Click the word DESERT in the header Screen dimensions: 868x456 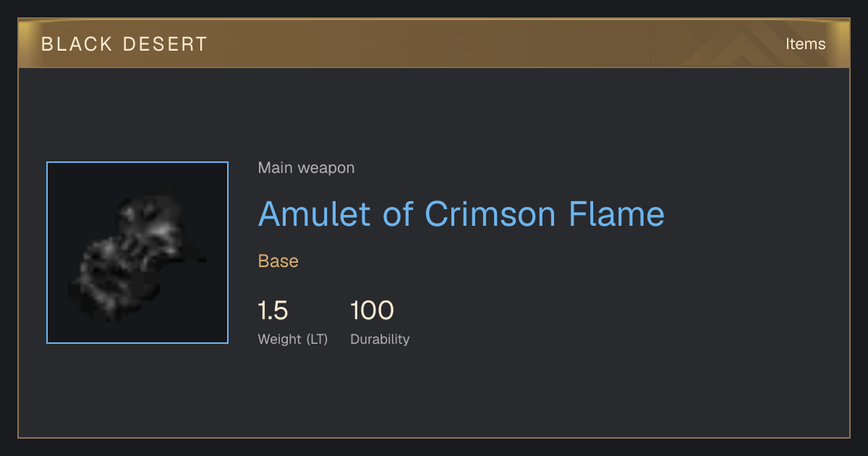(x=165, y=44)
